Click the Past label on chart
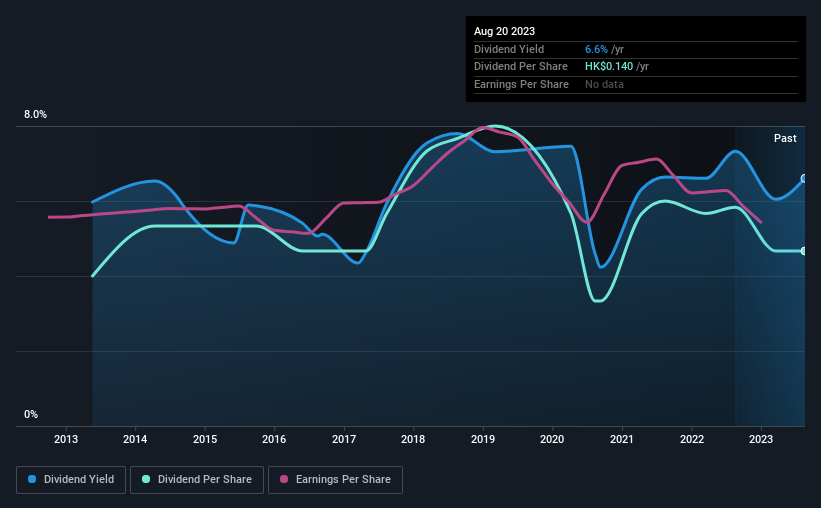Screen dimensions: 821x508 tap(785, 138)
